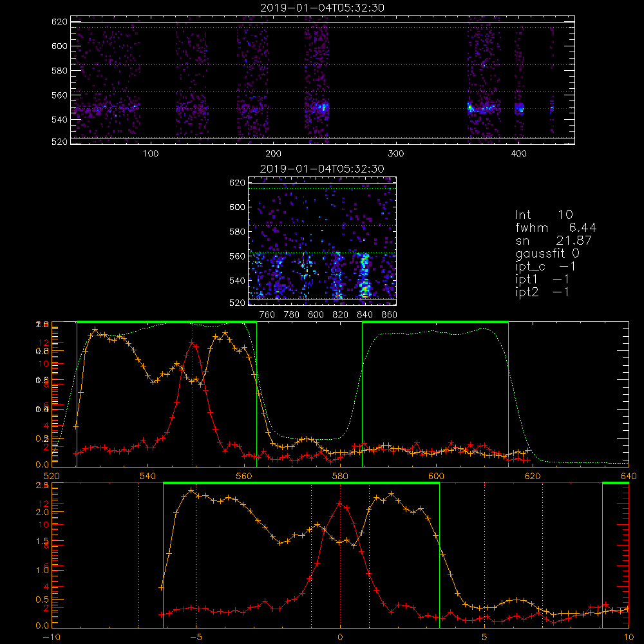Select the 'Int 10' readout text
Screen dimensions: 644x644
pos(544,214)
